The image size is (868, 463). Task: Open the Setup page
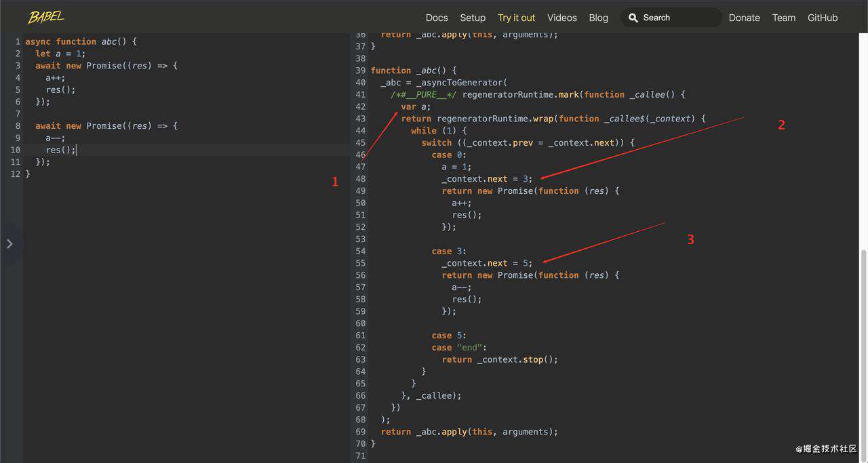point(473,18)
